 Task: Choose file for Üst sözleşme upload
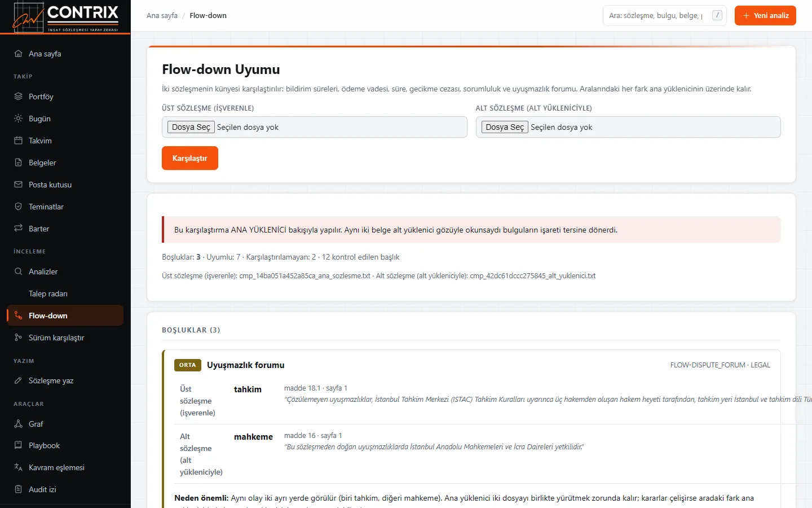[x=191, y=127]
